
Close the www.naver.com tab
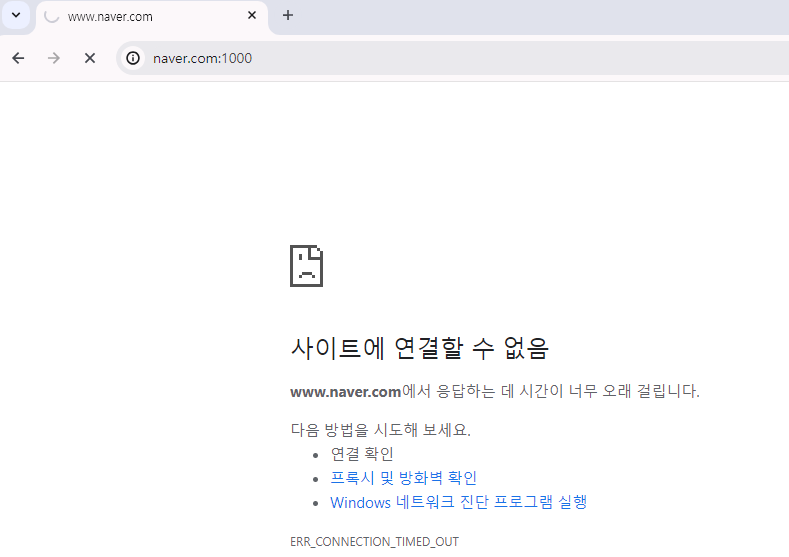252,16
